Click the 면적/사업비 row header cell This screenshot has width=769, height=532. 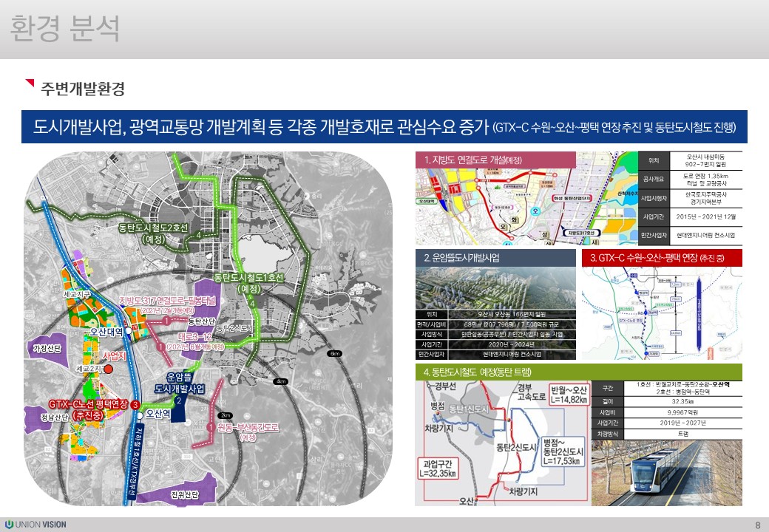pyautogui.click(x=432, y=325)
